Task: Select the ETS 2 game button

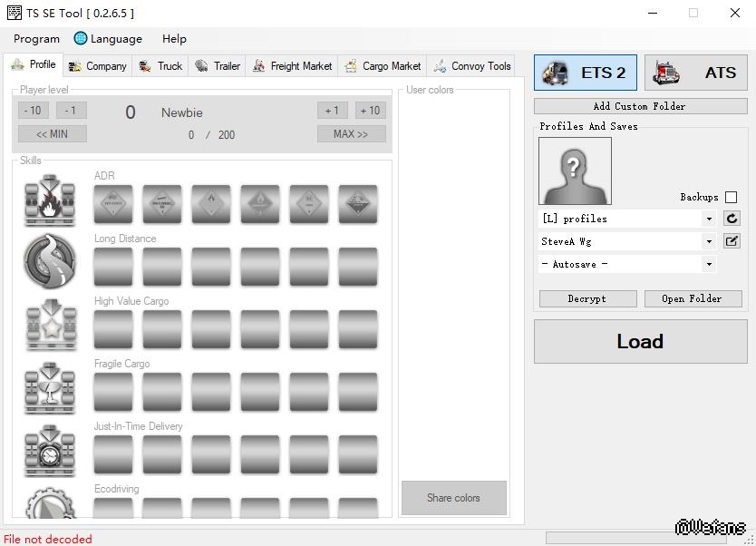Action: (x=585, y=73)
